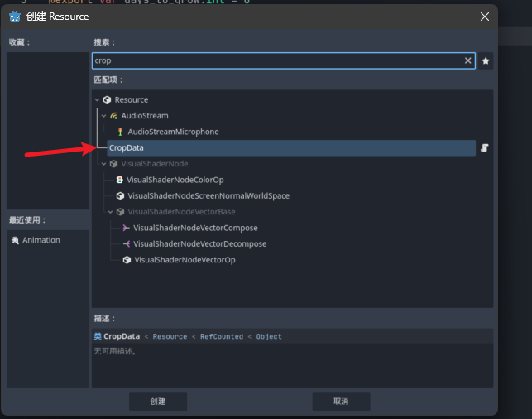Collapse the VisualShaderNodeVectorBase branch
This screenshot has height=419, width=532.
[110, 212]
